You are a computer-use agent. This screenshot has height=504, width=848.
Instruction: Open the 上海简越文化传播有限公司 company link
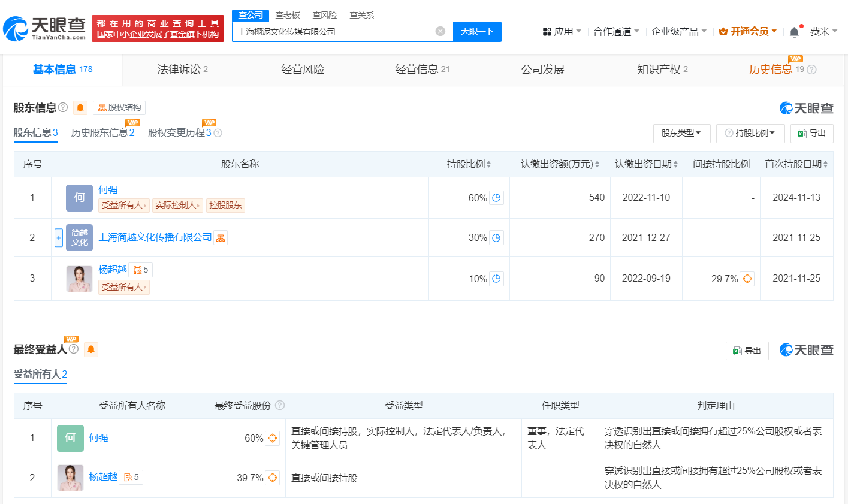coord(155,237)
